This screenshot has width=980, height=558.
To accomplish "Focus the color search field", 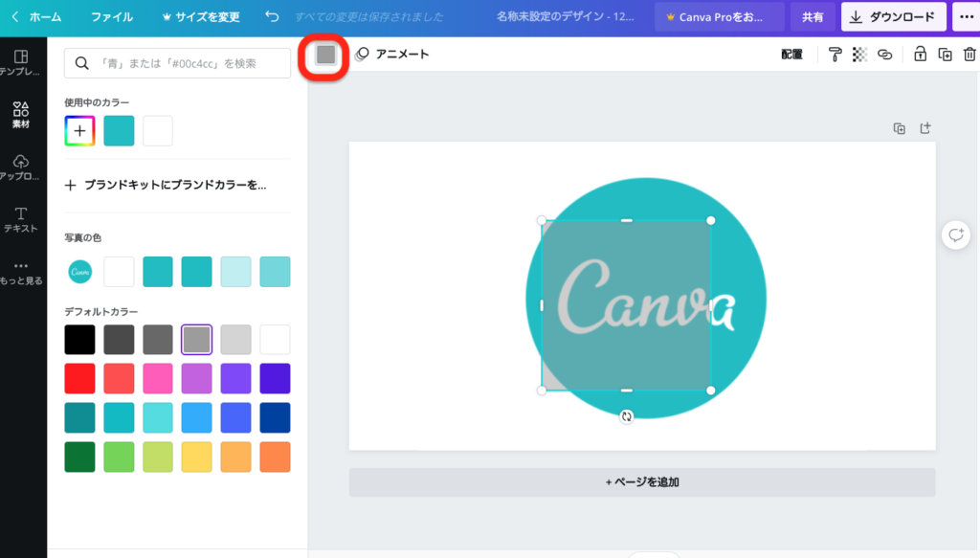I will pyautogui.click(x=177, y=63).
